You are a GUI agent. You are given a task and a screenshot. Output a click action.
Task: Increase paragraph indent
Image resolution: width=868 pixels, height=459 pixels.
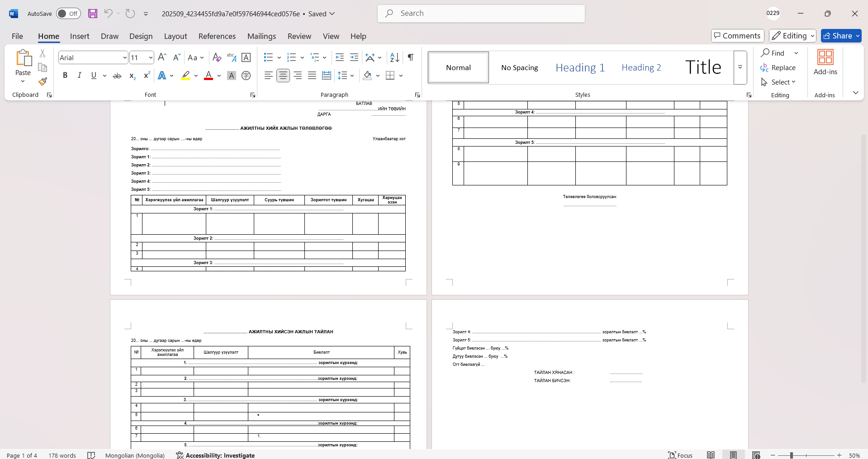pyautogui.click(x=354, y=57)
